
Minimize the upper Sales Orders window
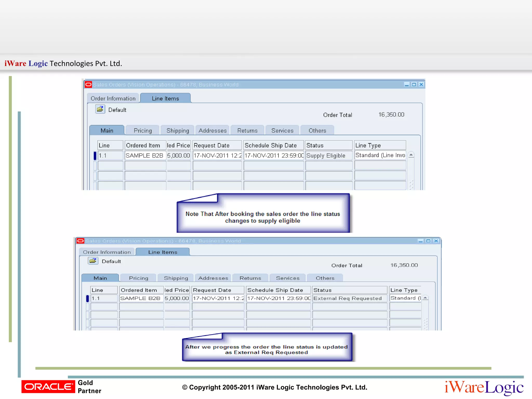[x=407, y=84]
